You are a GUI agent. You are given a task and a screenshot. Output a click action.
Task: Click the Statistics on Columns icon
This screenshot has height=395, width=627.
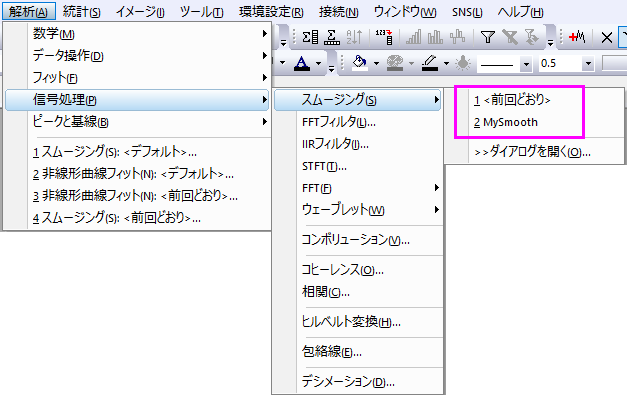310,37
